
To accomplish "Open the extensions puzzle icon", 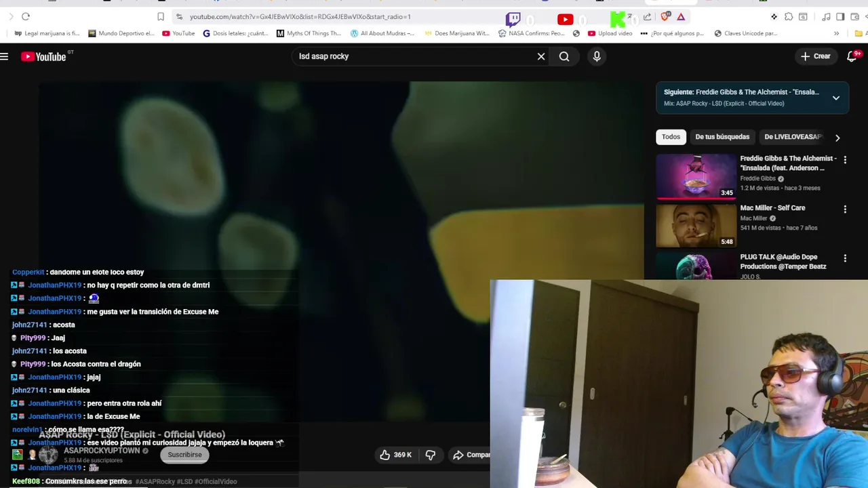I will (x=789, y=16).
